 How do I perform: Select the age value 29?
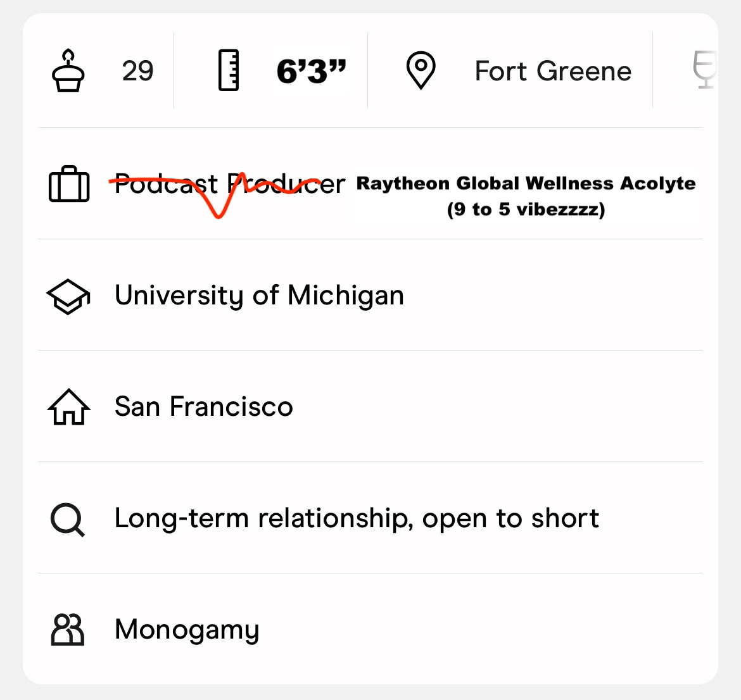(x=137, y=71)
